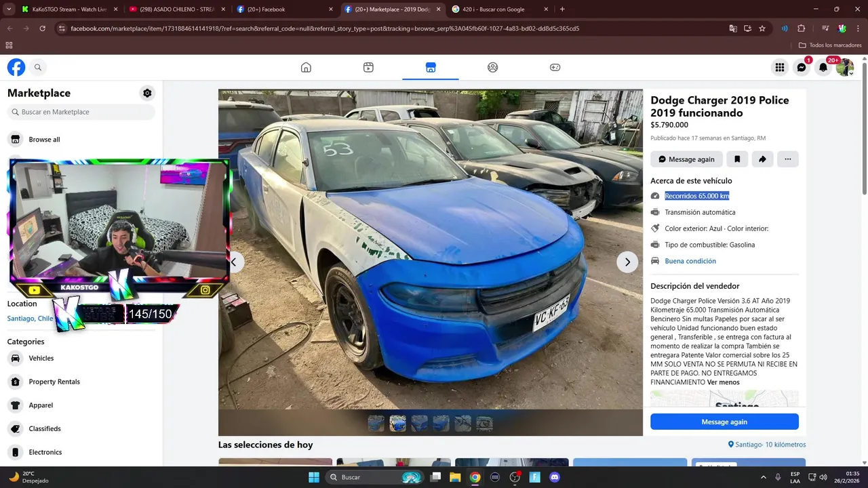This screenshot has width=868, height=488.
Task: Open Facebook account profile menu
Action: (x=845, y=67)
